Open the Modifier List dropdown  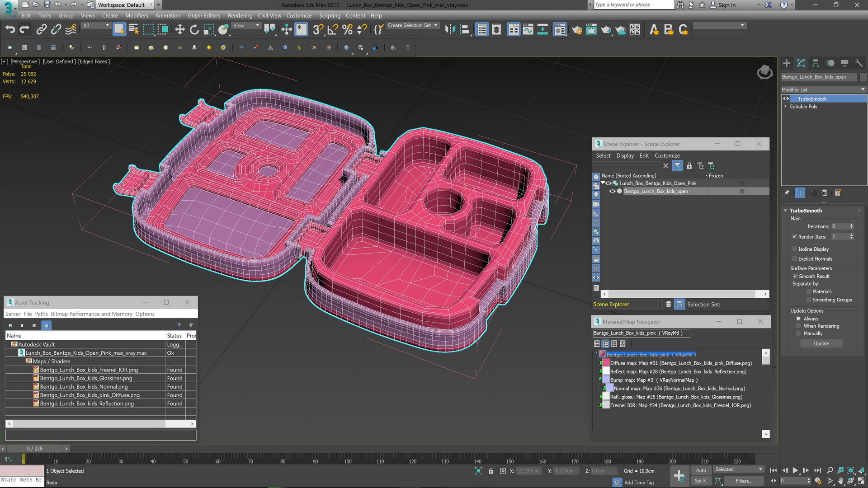(823, 89)
